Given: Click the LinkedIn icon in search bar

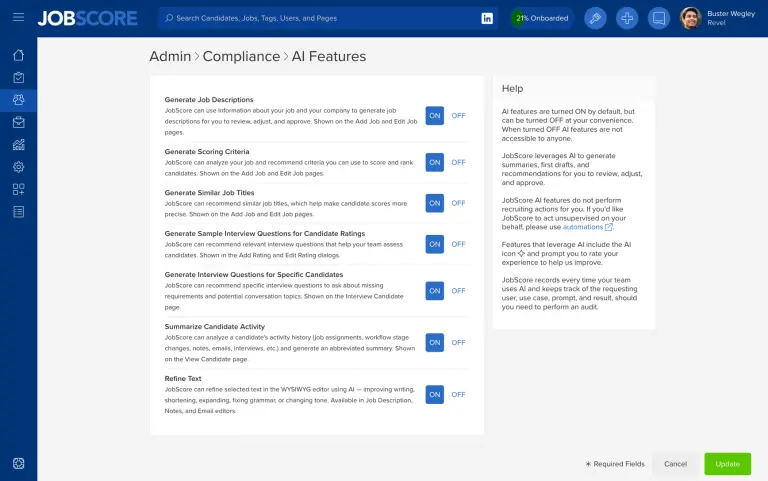Looking at the screenshot, I should click(x=487, y=18).
